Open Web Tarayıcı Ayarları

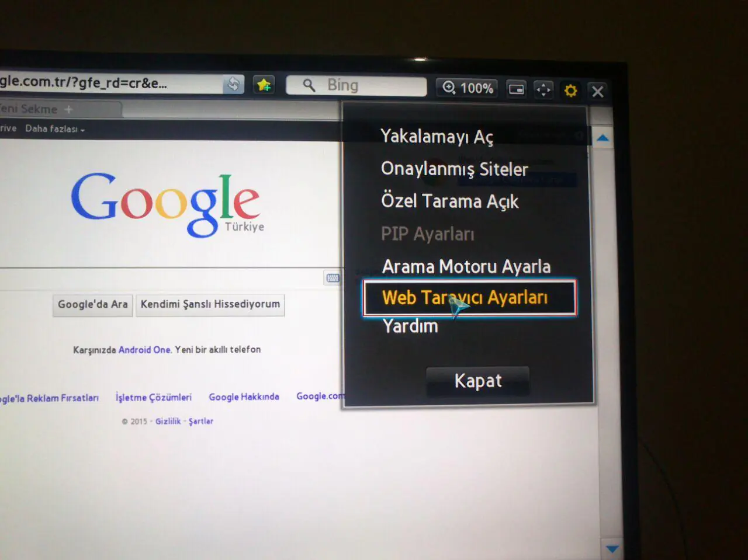coord(470,298)
